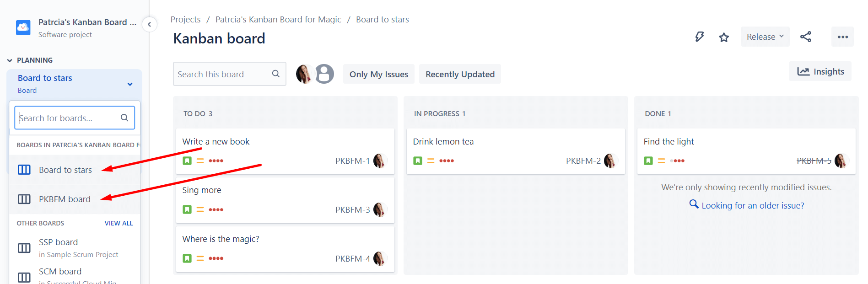Click Looking for an older issue link
Screen dimensions: 868x284
(746, 205)
